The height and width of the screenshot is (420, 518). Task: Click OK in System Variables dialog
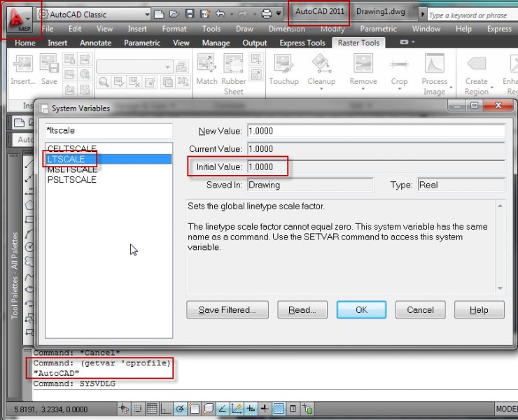point(361,309)
